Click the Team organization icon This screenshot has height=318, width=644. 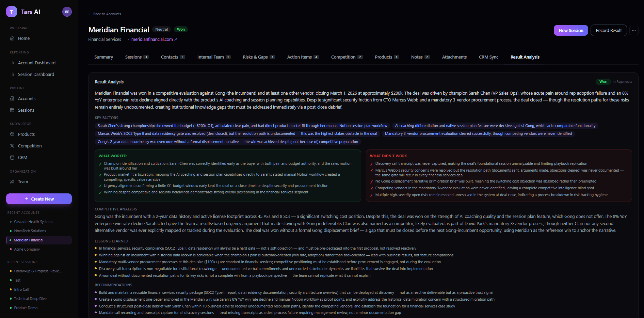[x=12, y=181]
